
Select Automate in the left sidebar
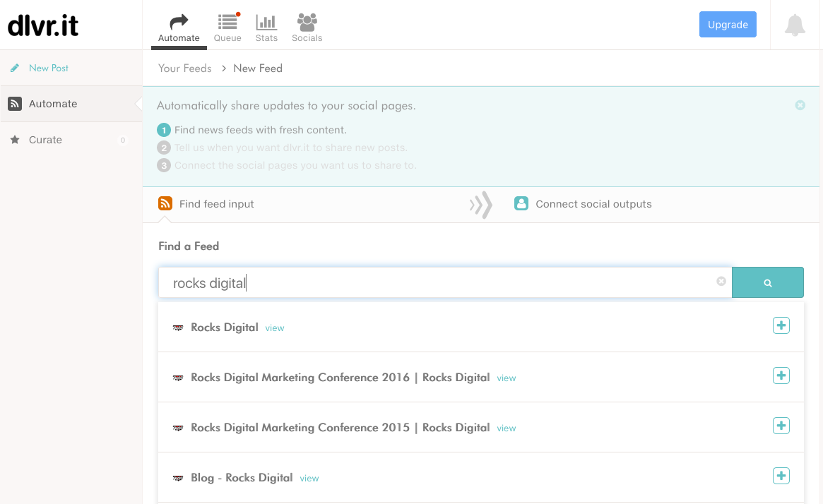(71, 104)
